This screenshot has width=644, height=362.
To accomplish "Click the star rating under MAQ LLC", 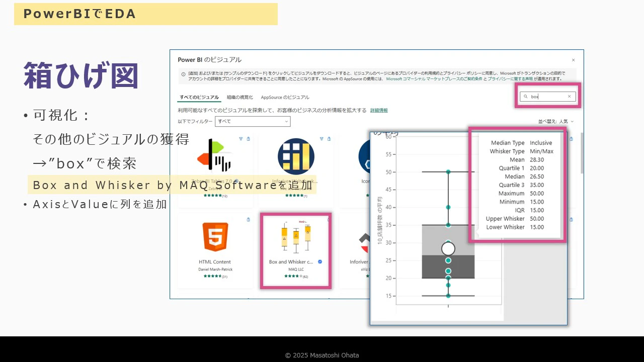I will tap(292, 277).
